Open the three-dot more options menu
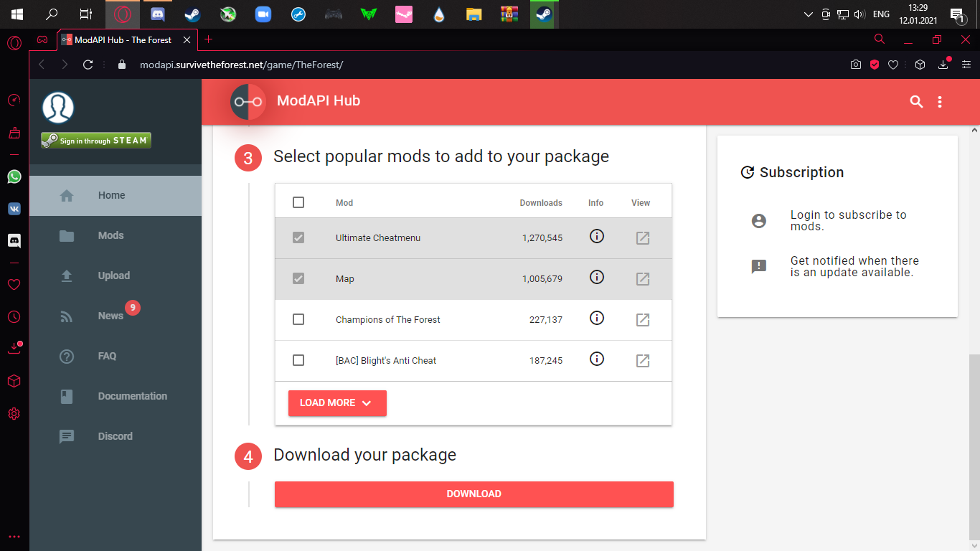 click(x=940, y=102)
